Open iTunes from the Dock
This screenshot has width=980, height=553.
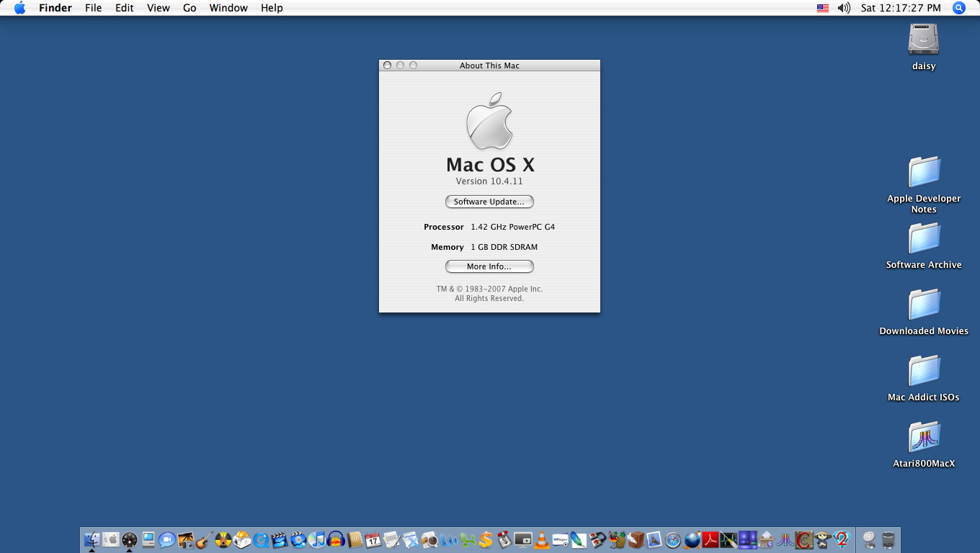tap(316, 539)
